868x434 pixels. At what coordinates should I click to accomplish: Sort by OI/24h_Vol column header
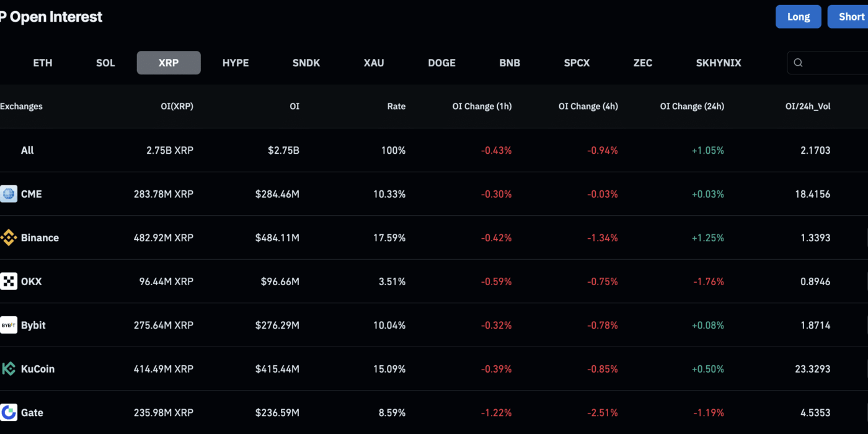(808, 106)
